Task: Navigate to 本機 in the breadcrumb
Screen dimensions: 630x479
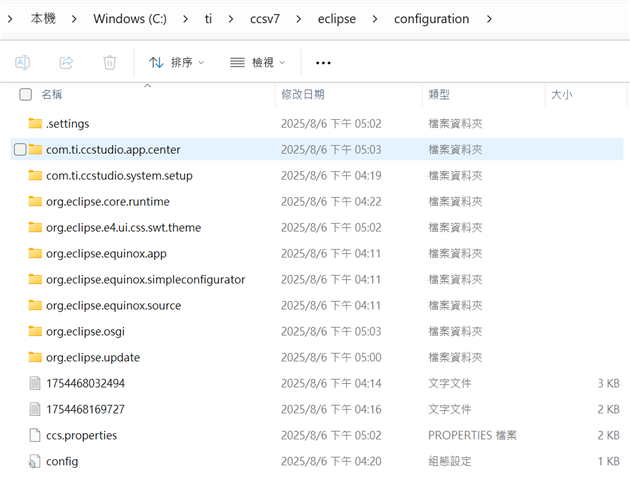Action: point(43,18)
